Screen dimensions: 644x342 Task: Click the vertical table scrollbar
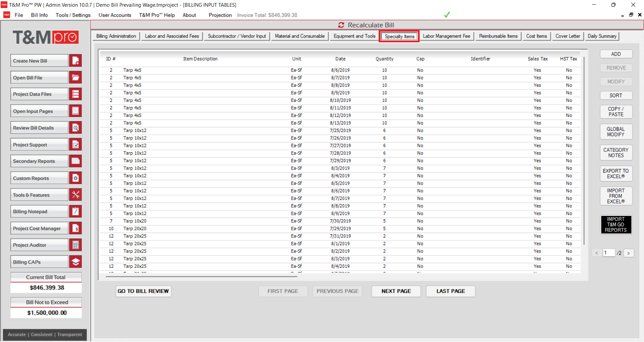pyautogui.click(x=584, y=151)
